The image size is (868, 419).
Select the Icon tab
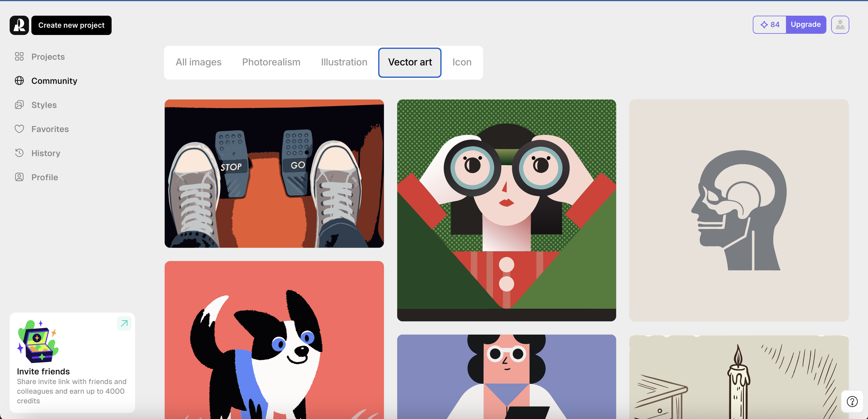[x=462, y=62]
